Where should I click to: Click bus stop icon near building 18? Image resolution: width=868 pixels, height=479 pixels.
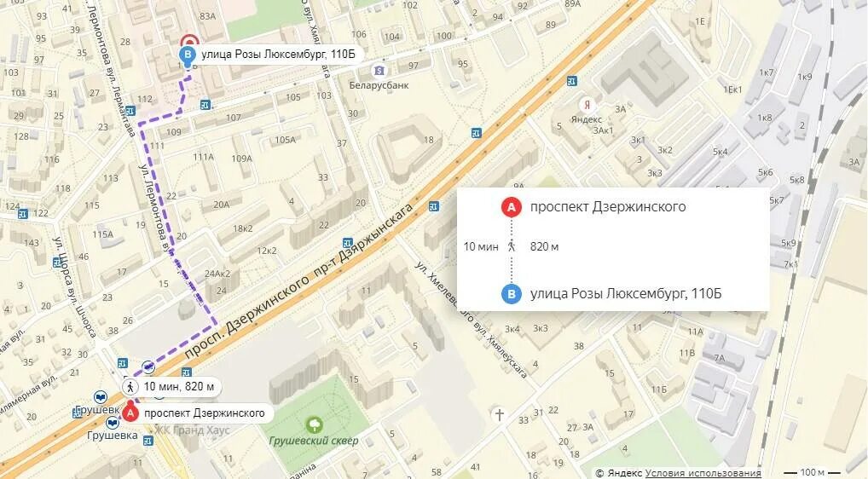pos(477,133)
